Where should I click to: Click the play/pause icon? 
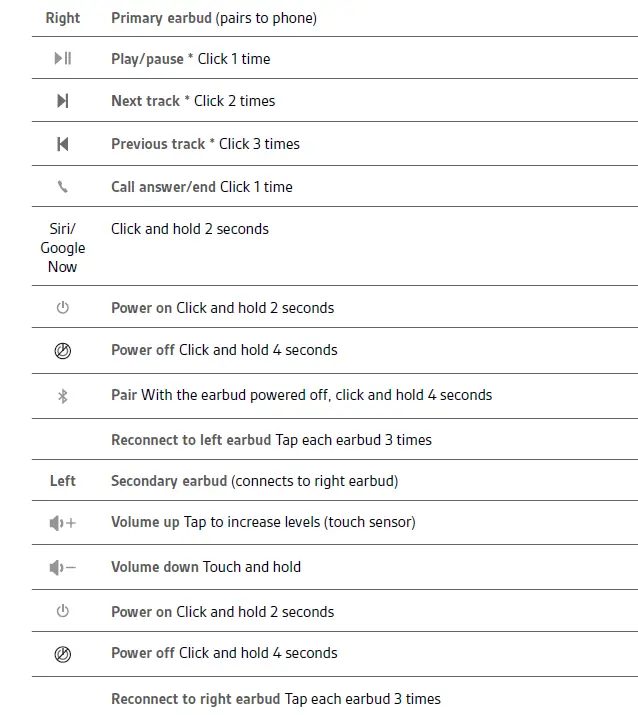coord(62,59)
